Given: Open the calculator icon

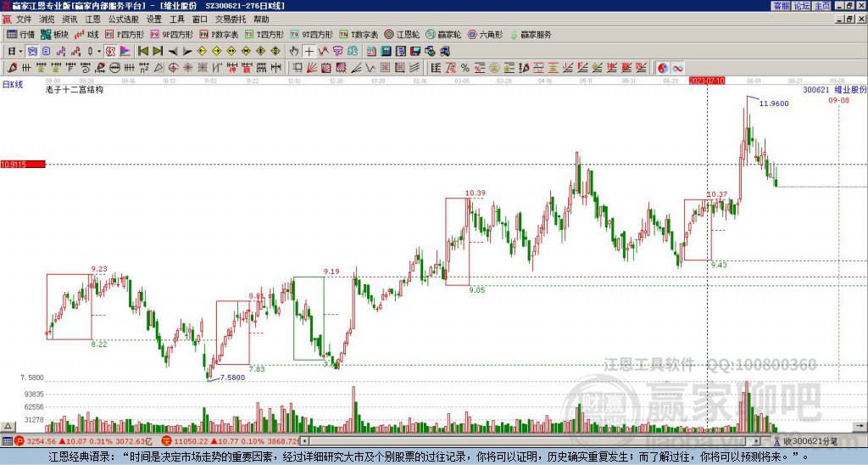Looking at the screenshot, I should tap(387, 52).
